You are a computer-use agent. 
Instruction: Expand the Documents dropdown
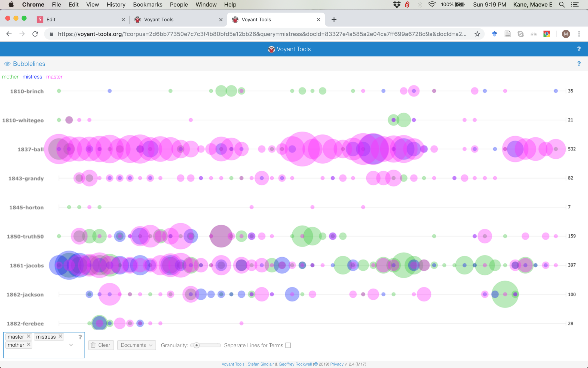coord(136,345)
